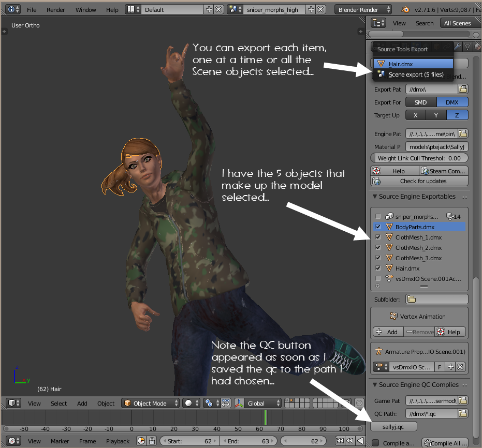This screenshot has height=448, width=482.
Task: Uncheck the BodyParts.dmx export checkbox
Action: pyautogui.click(x=378, y=227)
